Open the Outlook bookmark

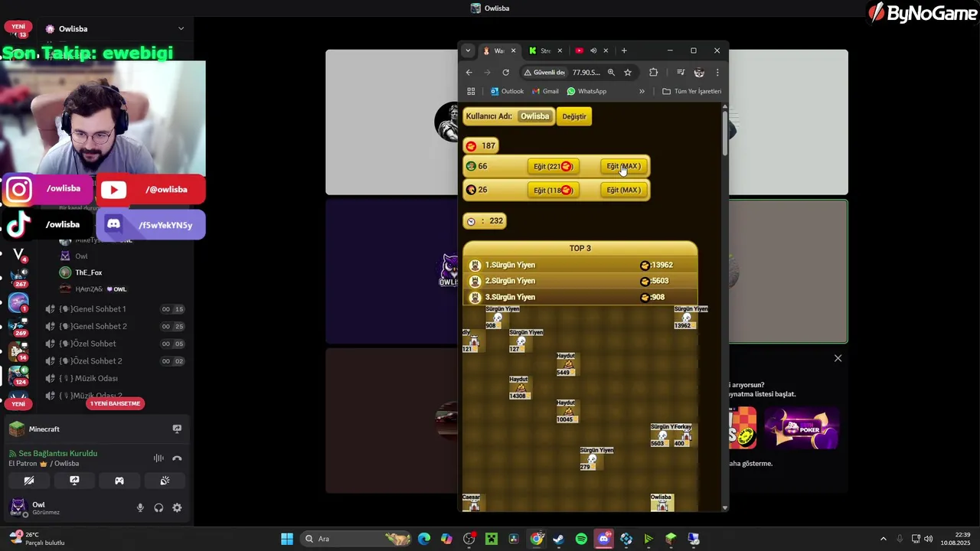pyautogui.click(x=507, y=91)
